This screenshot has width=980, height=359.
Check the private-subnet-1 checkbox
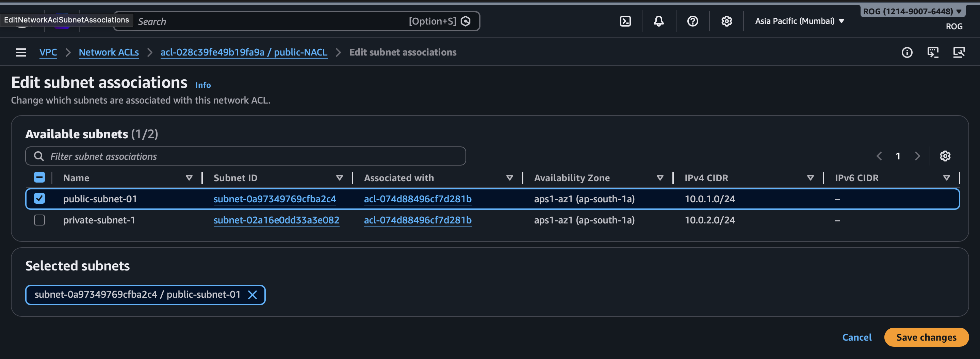[39, 220]
